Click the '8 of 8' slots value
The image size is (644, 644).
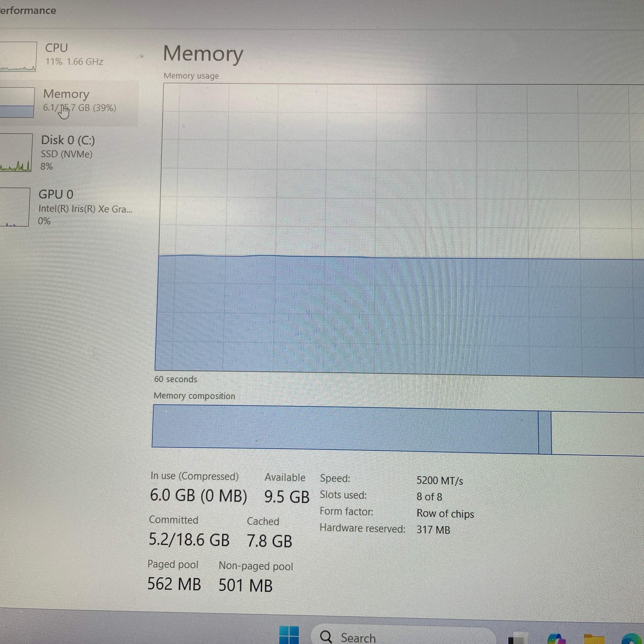point(429,497)
